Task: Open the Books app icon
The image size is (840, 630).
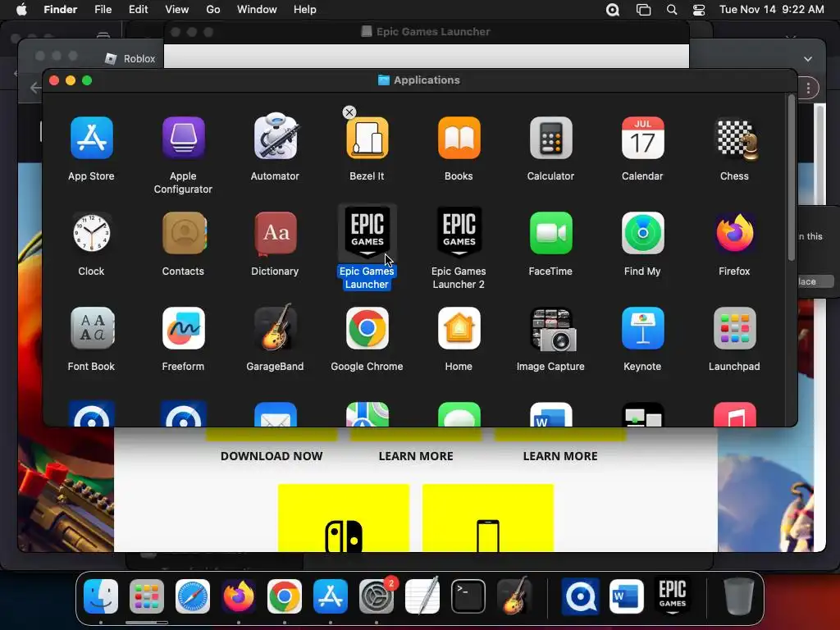Action: (459, 138)
